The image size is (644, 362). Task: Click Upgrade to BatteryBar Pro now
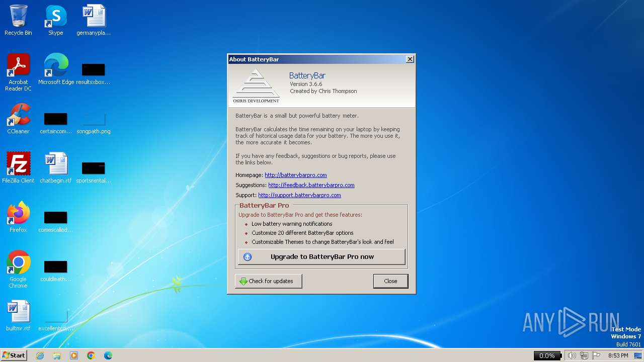click(321, 256)
